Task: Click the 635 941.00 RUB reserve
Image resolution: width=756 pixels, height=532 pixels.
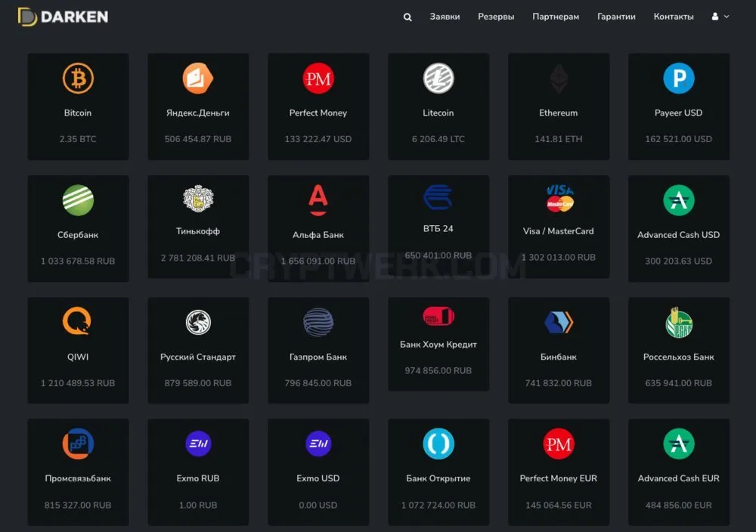Action: (x=678, y=383)
